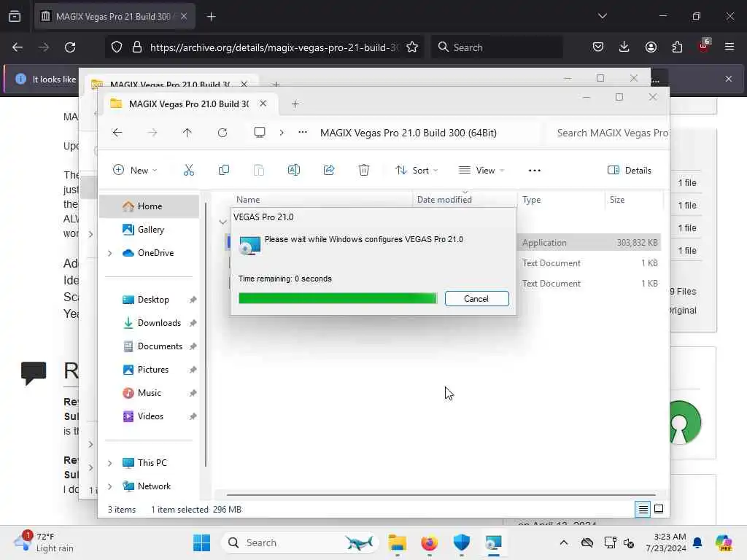Sort files by Date modified column
Viewport: 747px width, 560px height.
pyautogui.click(x=444, y=200)
